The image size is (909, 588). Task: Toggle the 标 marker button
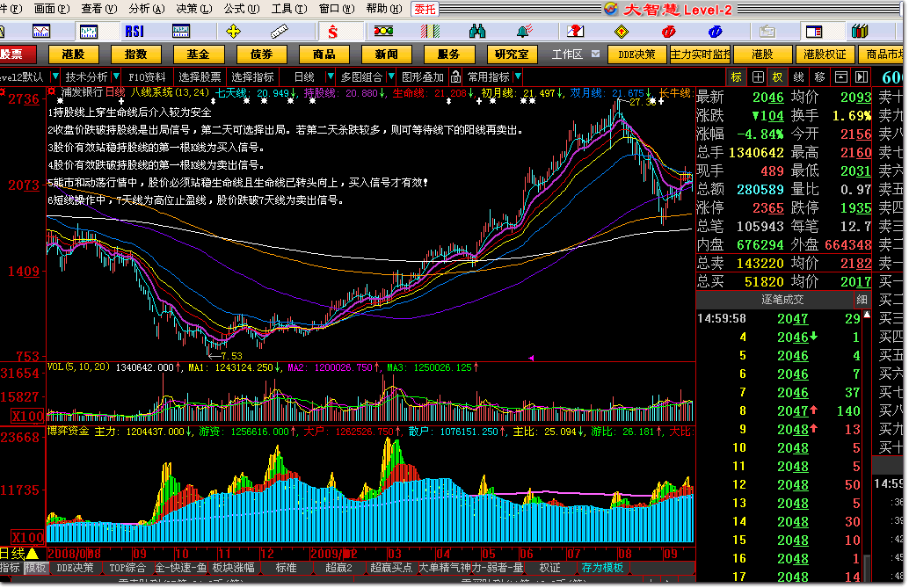[x=736, y=77]
